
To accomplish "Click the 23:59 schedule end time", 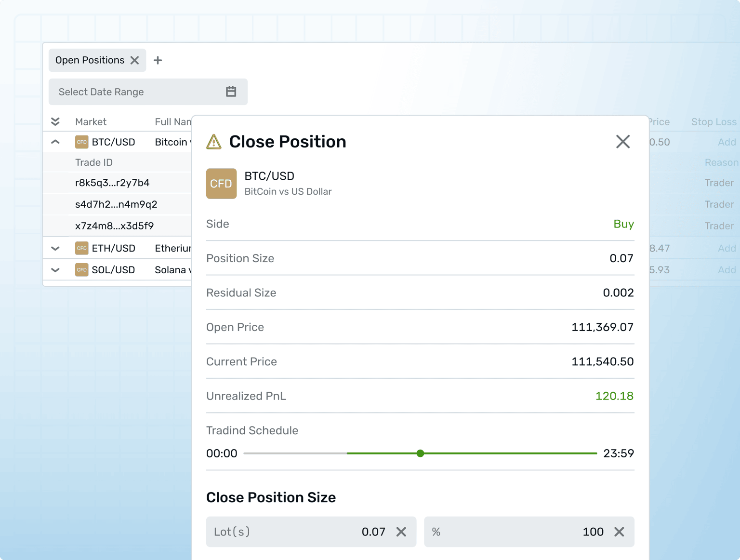I will pos(619,453).
